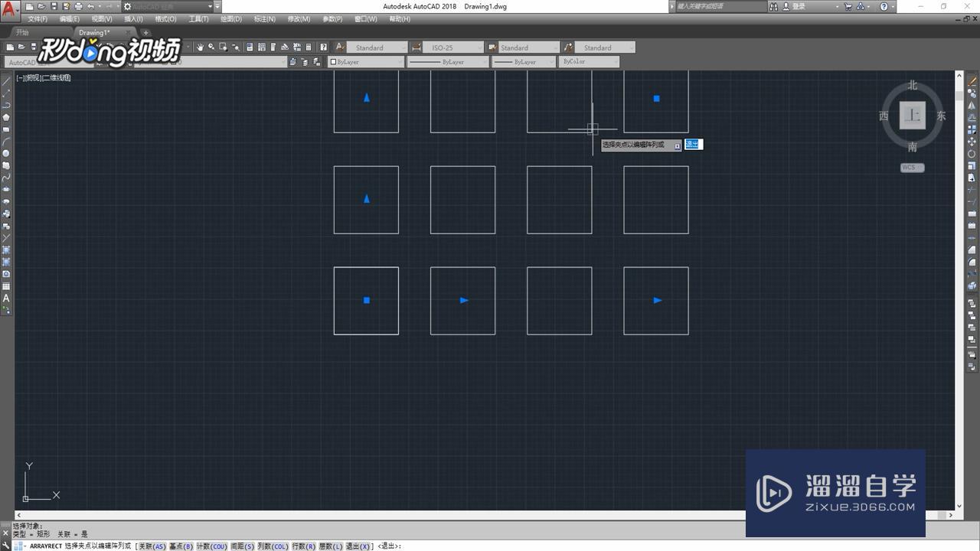
Task: Click the 二维线框 visual style label
Action: pyautogui.click(x=57, y=78)
